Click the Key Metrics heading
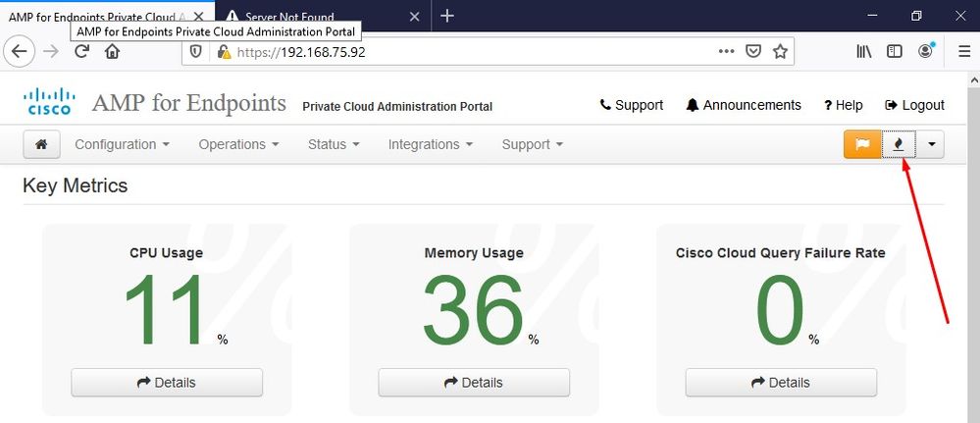The width and height of the screenshot is (980, 423). 75,185
